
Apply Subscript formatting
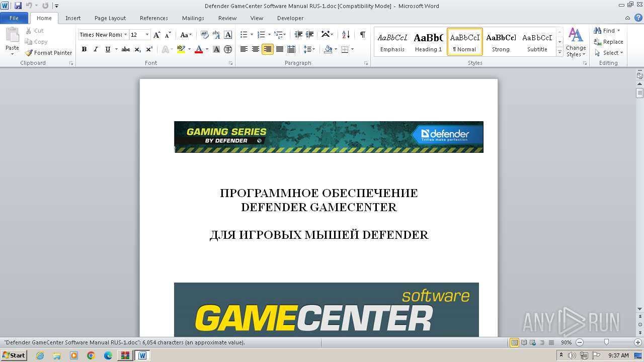pyautogui.click(x=138, y=49)
